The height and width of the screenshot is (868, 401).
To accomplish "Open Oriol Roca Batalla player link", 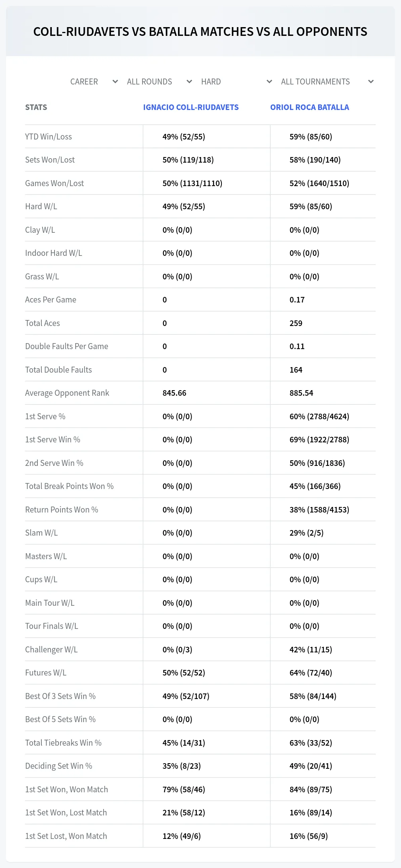I will coord(309,107).
